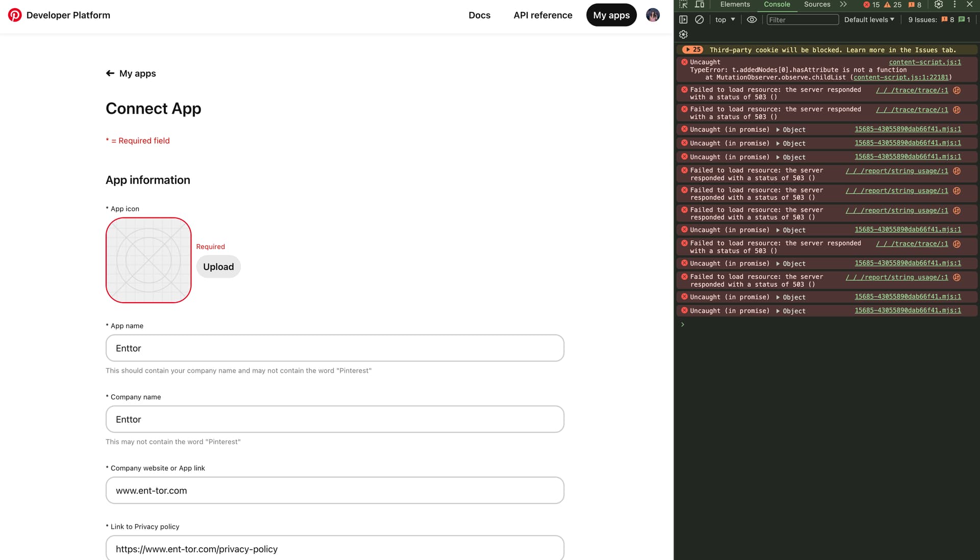Open the top JavaScript context dropdown
Viewport: 980px width, 560px height.
[x=725, y=19]
